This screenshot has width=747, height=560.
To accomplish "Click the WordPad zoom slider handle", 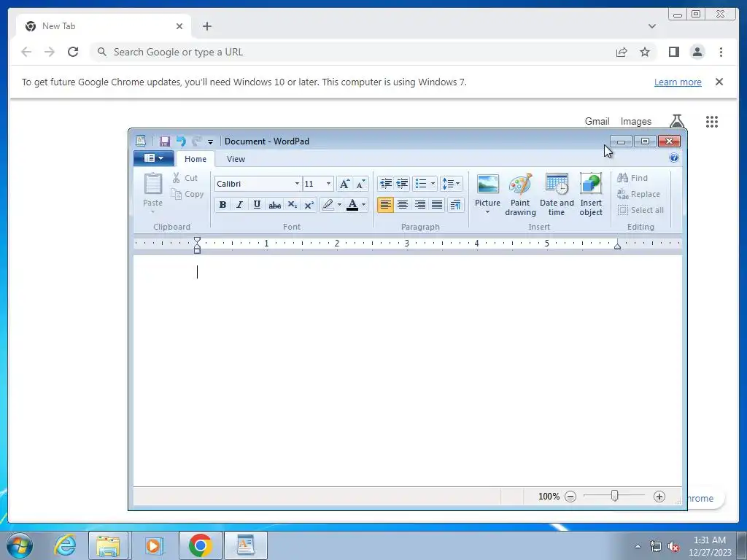I will click(614, 496).
